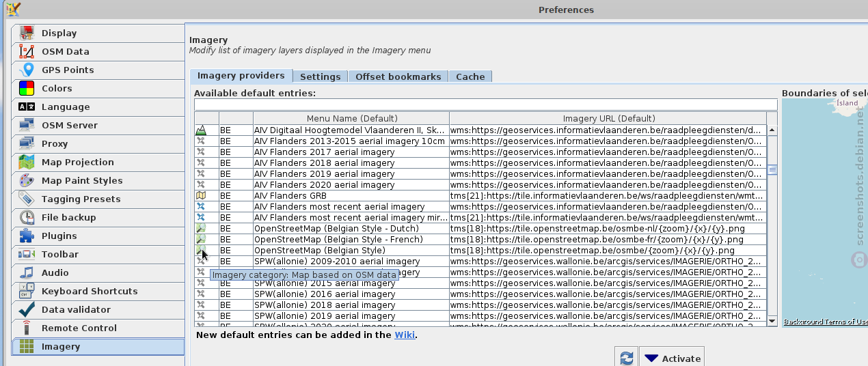
Task: Click the JOSM application icon in title bar
Action: tap(13, 9)
